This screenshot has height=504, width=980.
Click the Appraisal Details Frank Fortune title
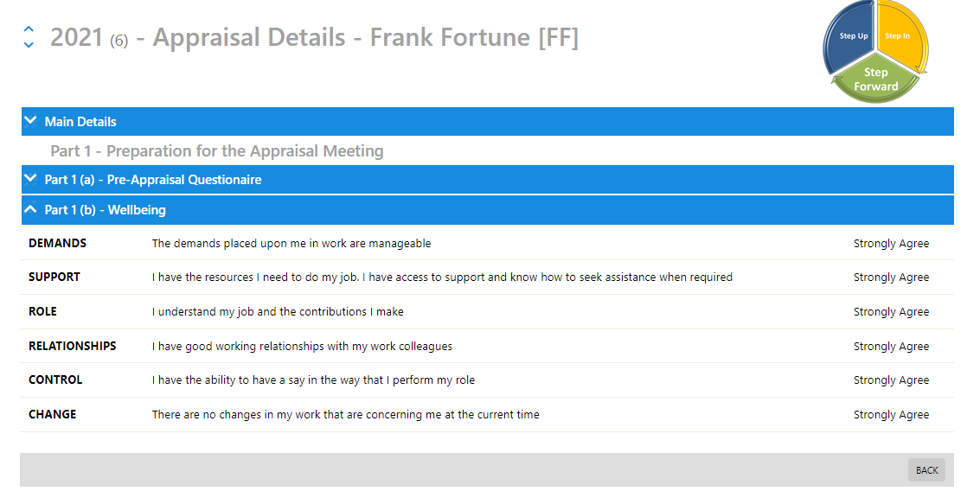coord(366,37)
